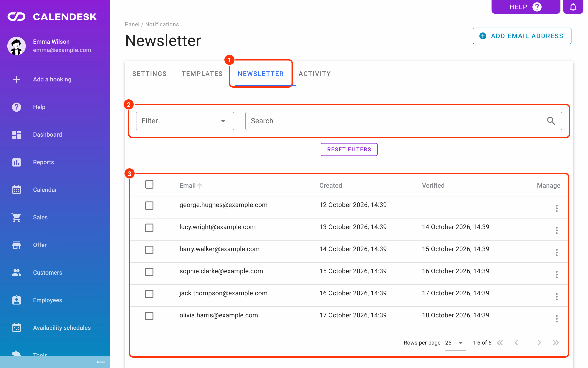588x368 pixels.
Task: Open the Rows per page dropdown
Action: point(455,343)
